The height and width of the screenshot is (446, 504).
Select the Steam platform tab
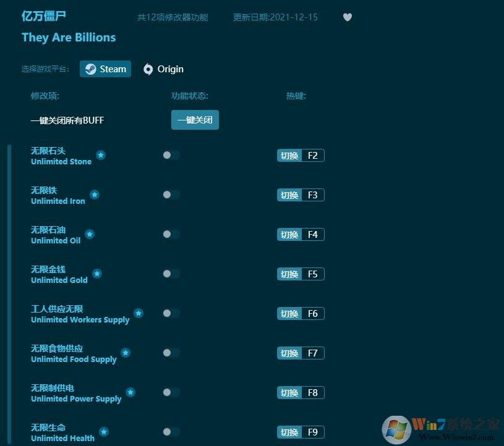(x=105, y=69)
